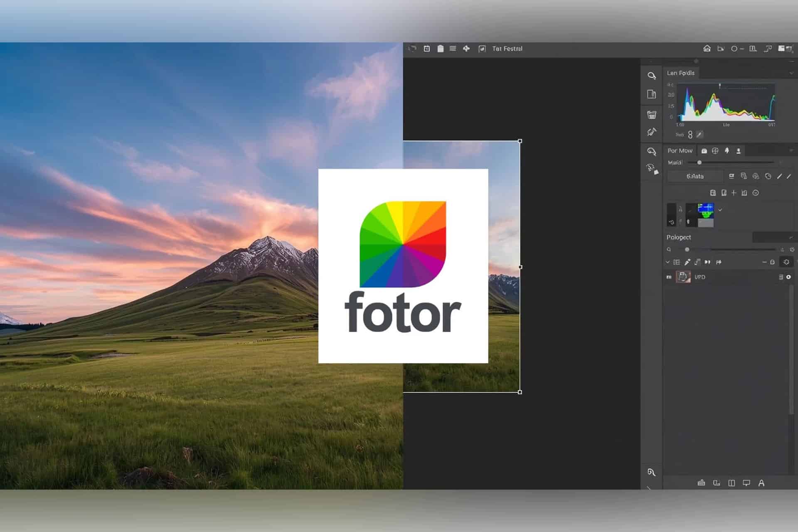798x532 pixels.
Task: Select the magnifier search tool in side strip
Action: click(651, 76)
